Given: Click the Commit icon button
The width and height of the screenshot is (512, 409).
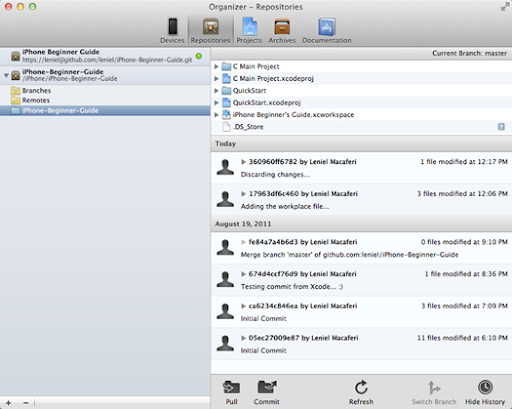Looking at the screenshot, I should tap(267, 392).
